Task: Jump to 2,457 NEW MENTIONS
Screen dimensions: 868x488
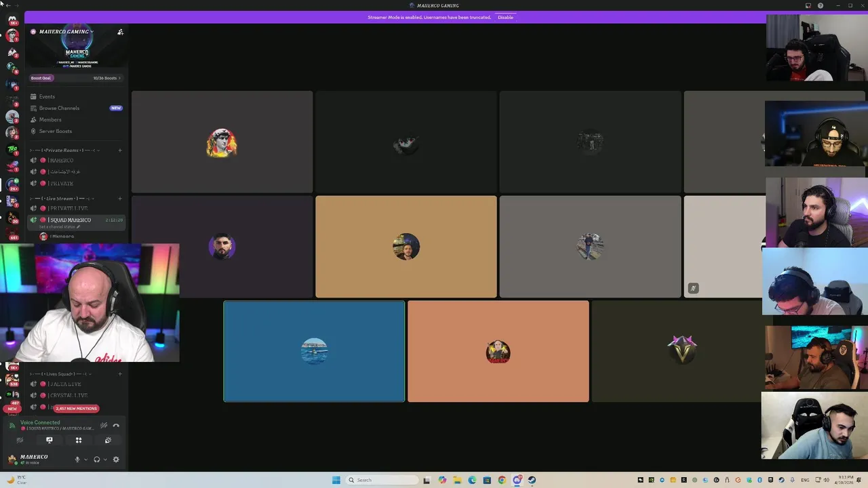Action: (x=76, y=408)
